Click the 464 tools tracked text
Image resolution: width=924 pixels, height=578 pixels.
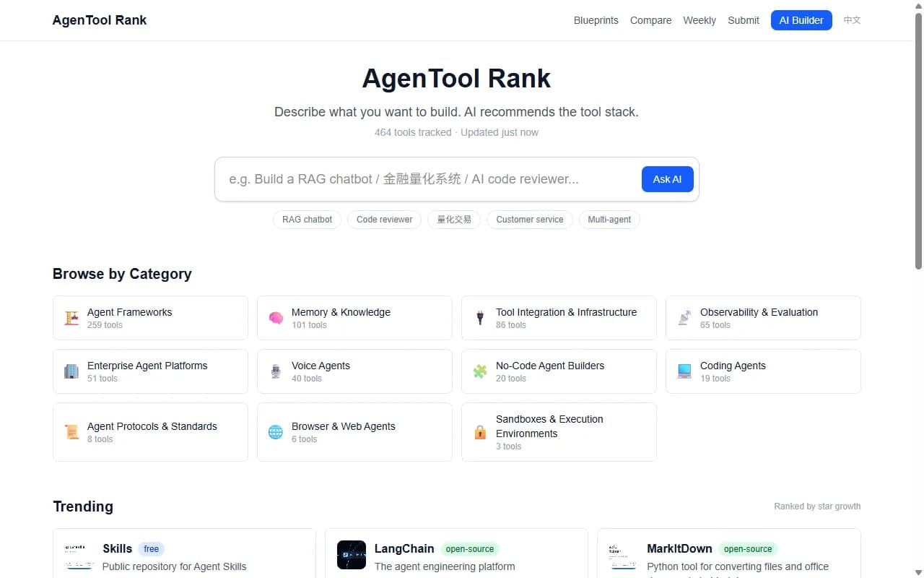[413, 132]
